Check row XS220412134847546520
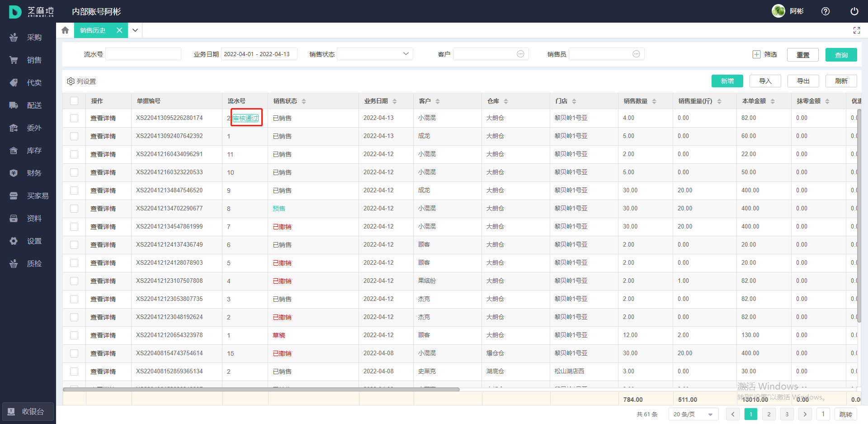868x424 pixels. point(74,191)
